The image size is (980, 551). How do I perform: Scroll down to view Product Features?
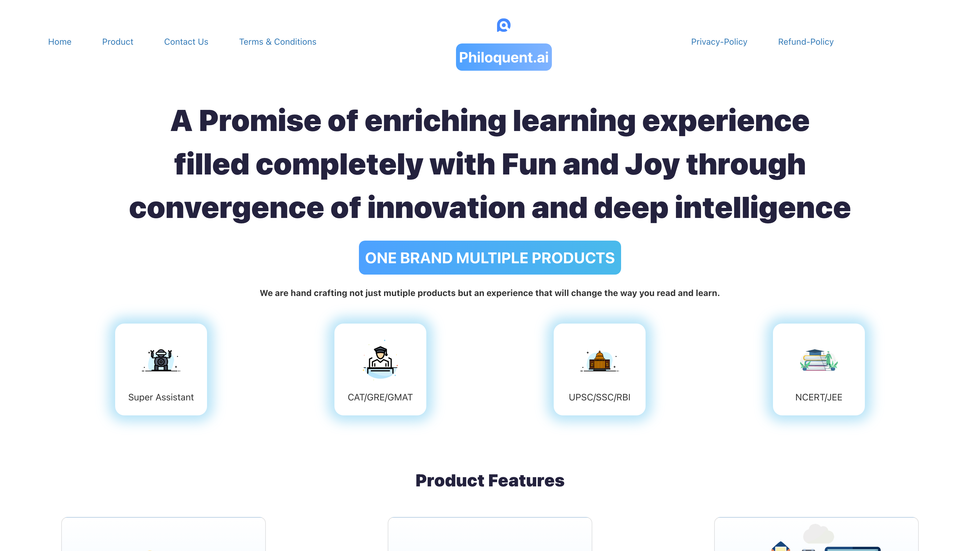(490, 480)
